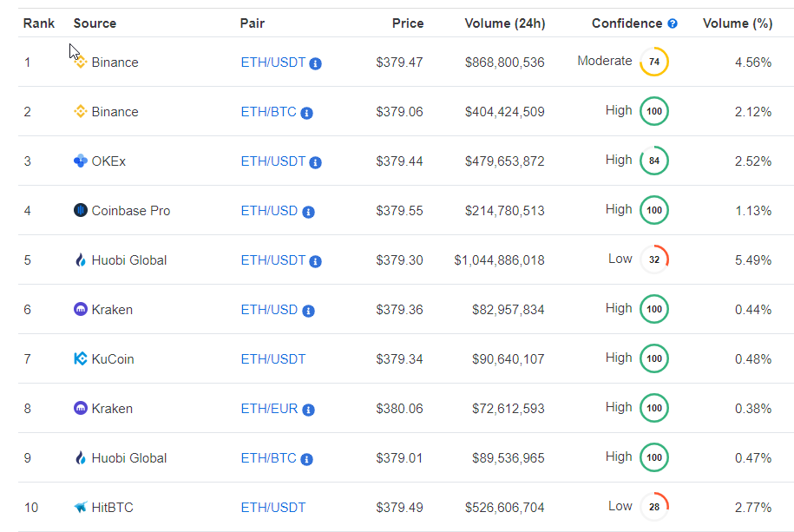This screenshot has width=794, height=532.
Task: Open the Confidence help question-mark icon
Action: point(673,23)
